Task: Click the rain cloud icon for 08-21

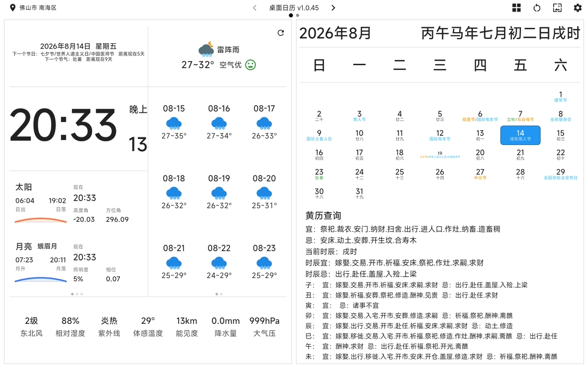Action: [x=174, y=263]
